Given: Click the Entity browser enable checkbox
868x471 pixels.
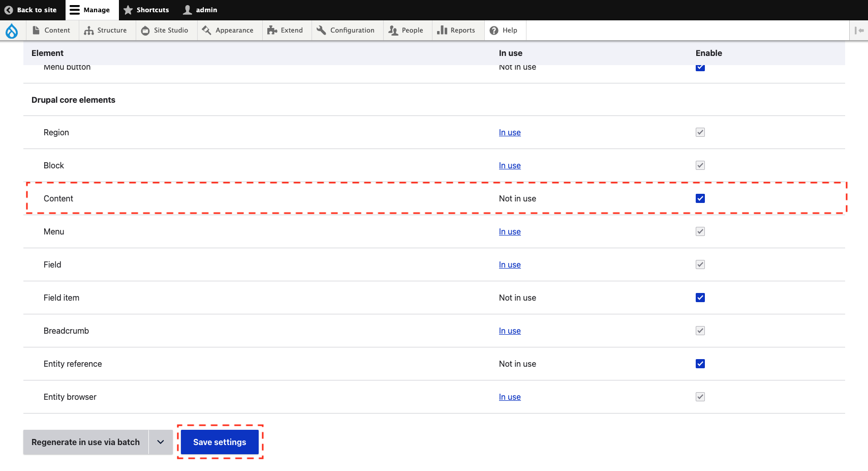Looking at the screenshot, I should pyautogui.click(x=700, y=397).
